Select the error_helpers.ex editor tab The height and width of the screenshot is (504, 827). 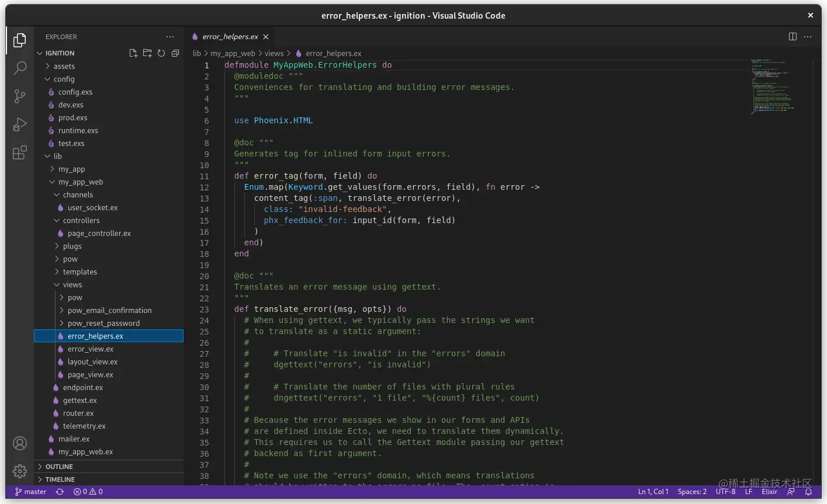tap(230, 37)
